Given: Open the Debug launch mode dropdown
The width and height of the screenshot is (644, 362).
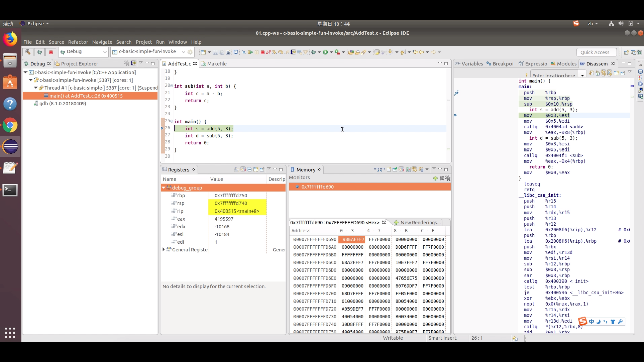Looking at the screenshot, I should 105,52.
